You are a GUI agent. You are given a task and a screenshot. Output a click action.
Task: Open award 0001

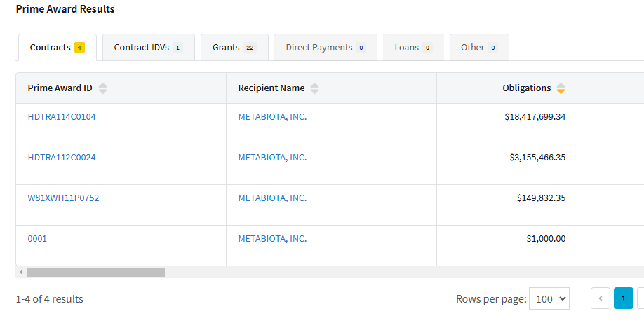click(37, 239)
